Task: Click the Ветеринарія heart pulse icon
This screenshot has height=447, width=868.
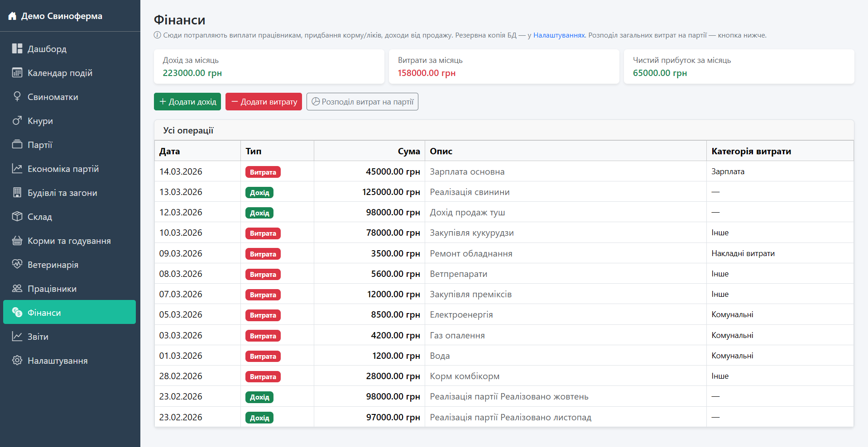Action: tap(17, 265)
